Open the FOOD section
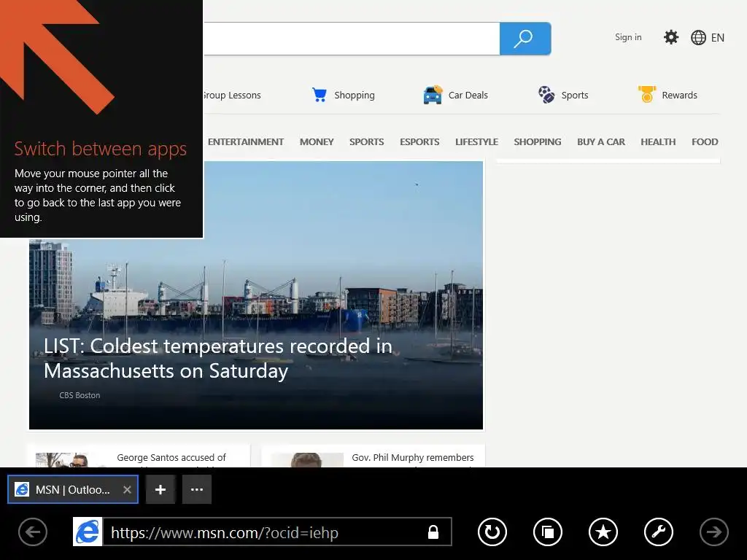Screen dimensions: 747x560 (x=705, y=142)
